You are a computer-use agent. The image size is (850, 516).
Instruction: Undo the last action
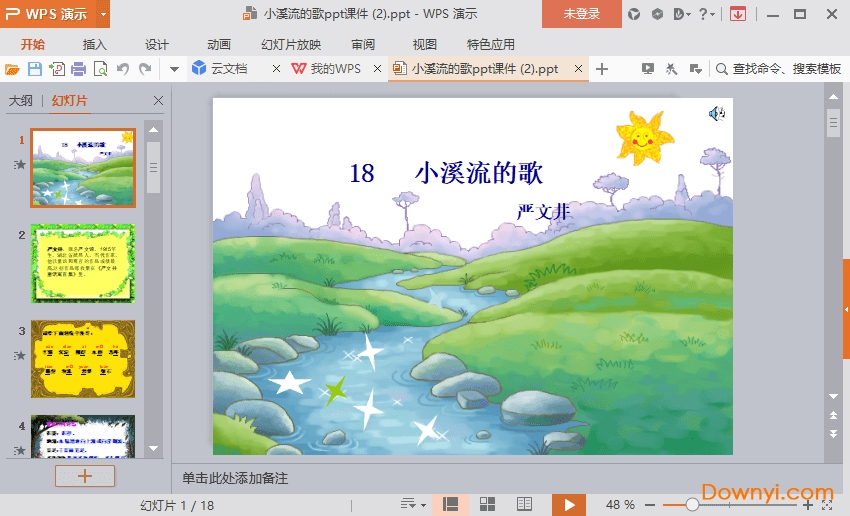(123, 69)
